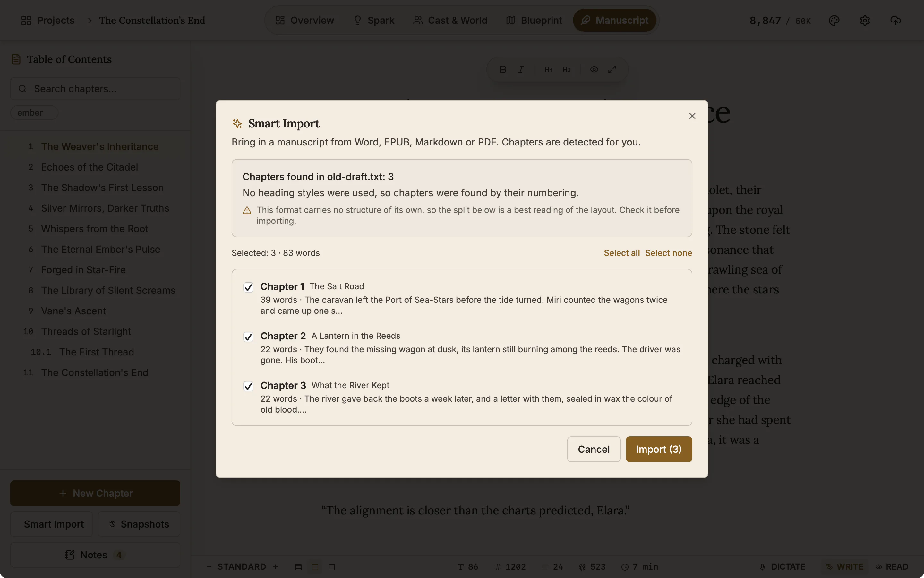Start DICTATE mode
924x578 pixels.
tap(782, 567)
